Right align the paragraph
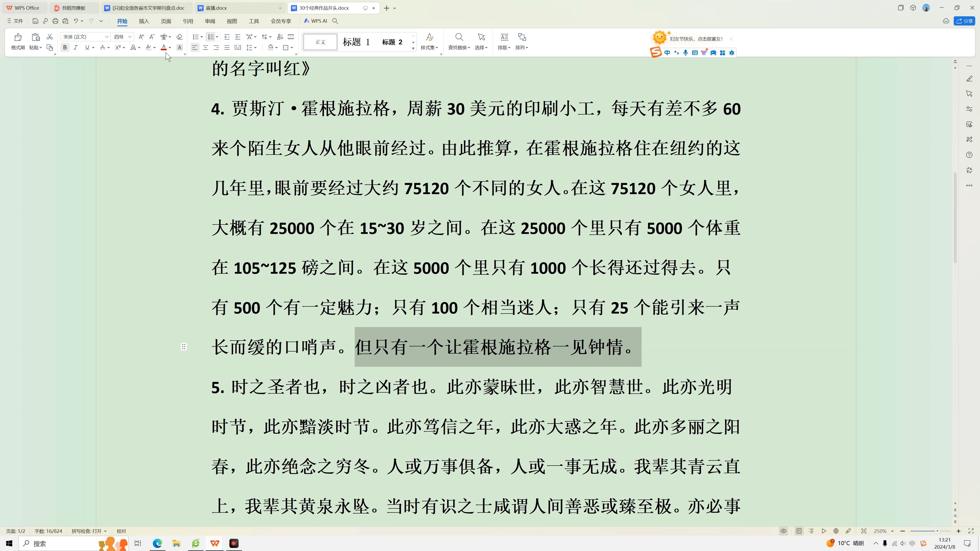This screenshot has width=980, height=551. (x=216, y=47)
